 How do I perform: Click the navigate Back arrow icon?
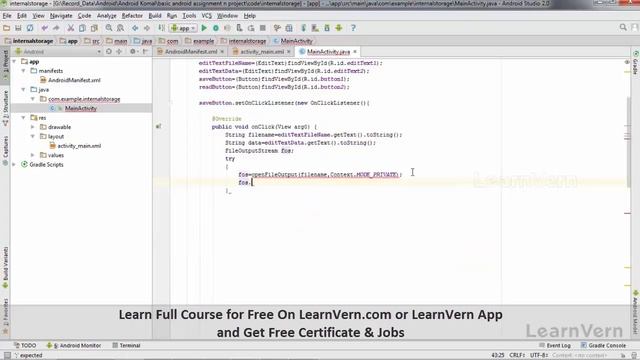tap(135, 28)
